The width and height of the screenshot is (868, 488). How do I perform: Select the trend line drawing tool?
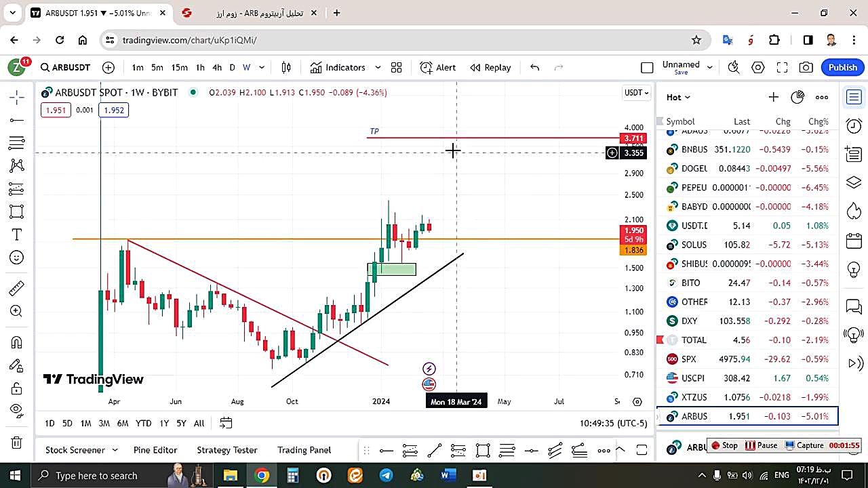17,121
